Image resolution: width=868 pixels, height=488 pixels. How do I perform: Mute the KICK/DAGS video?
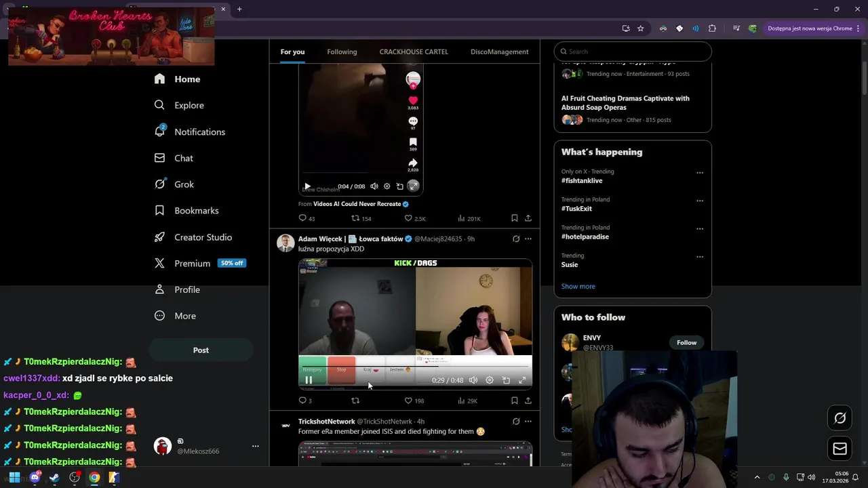pyautogui.click(x=473, y=380)
